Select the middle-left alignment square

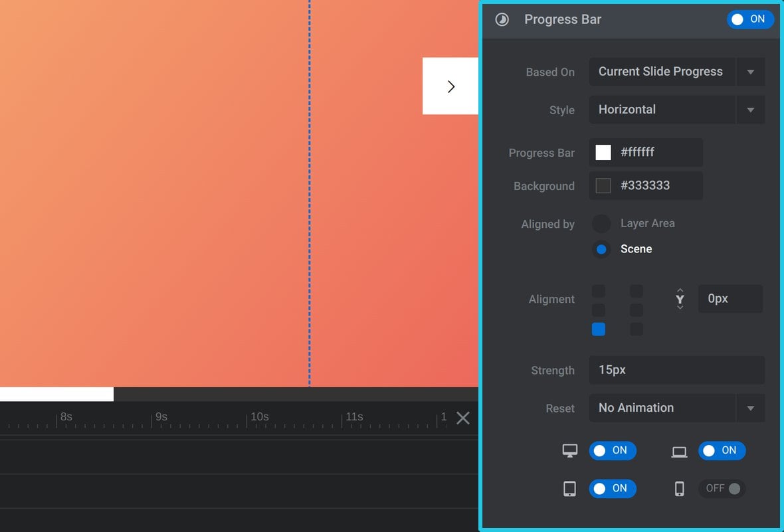pyautogui.click(x=599, y=310)
